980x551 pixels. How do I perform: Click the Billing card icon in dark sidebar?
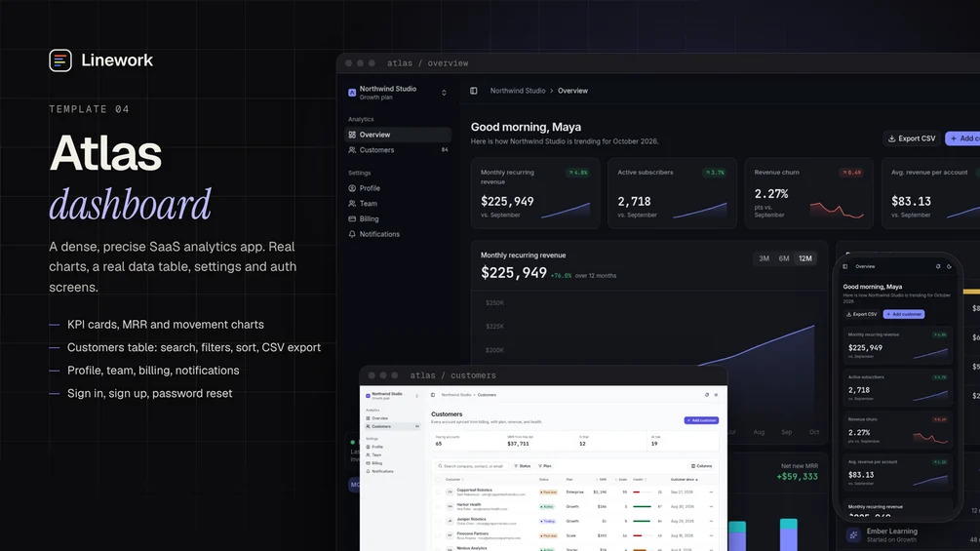pos(352,218)
